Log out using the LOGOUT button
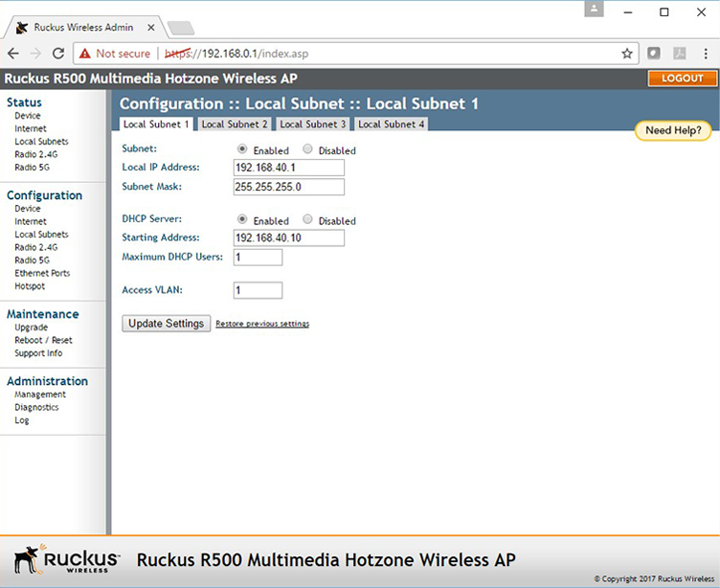The width and height of the screenshot is (720, 588). (682, 79)
